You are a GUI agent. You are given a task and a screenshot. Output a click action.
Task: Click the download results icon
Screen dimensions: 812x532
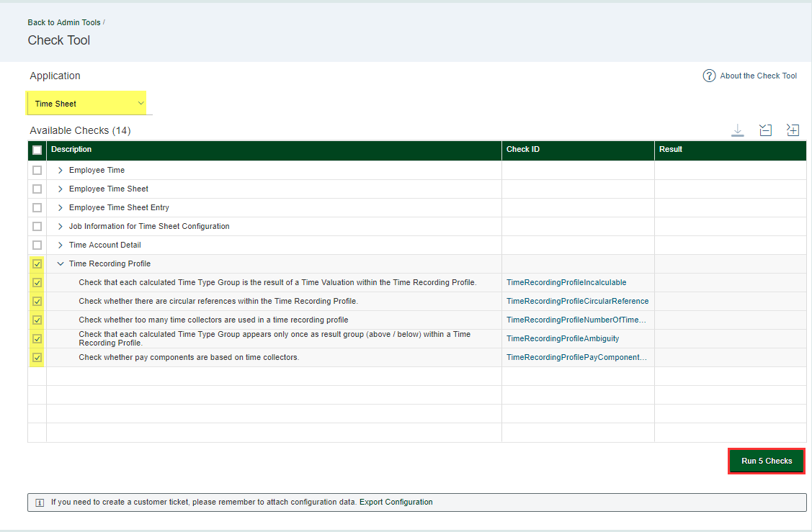tap(738, 130)
